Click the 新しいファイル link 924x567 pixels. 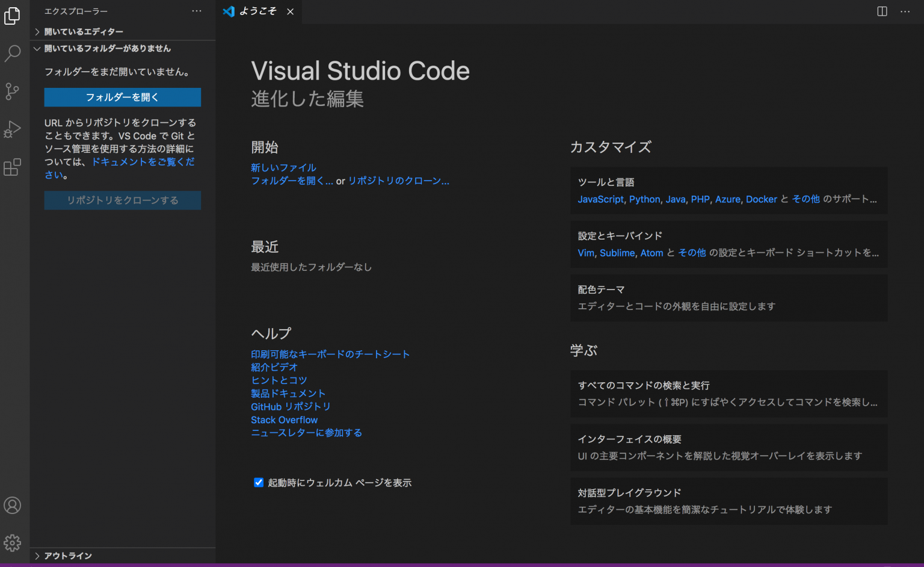283,167
